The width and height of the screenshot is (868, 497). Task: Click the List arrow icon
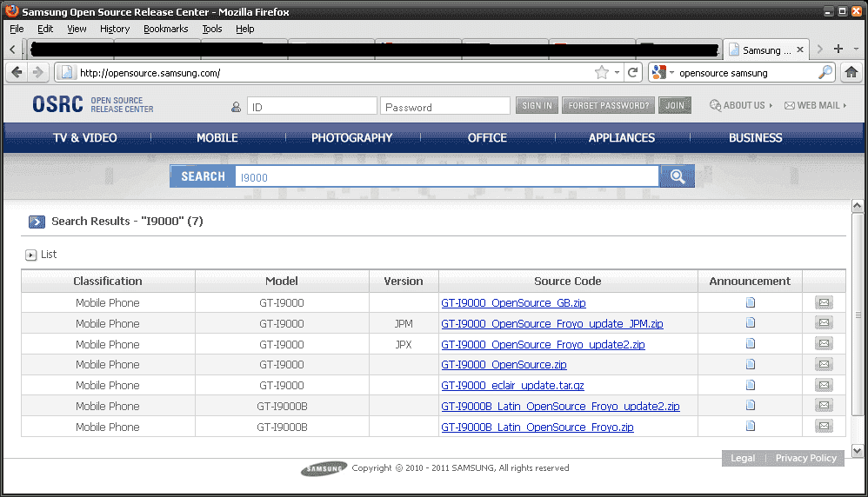coord(31,255)
